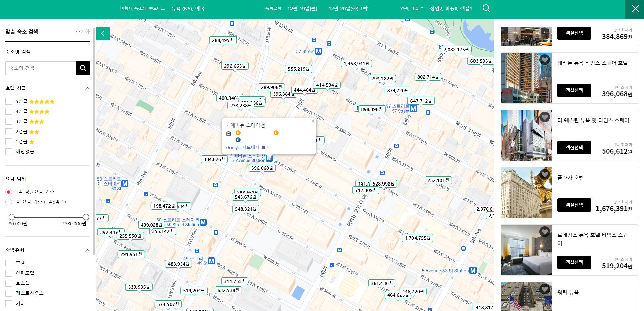The height and width of the screenshot is (311, 644).
Task: Open the 워릭 뉴욕 hotel title
Action: [568, 292]
